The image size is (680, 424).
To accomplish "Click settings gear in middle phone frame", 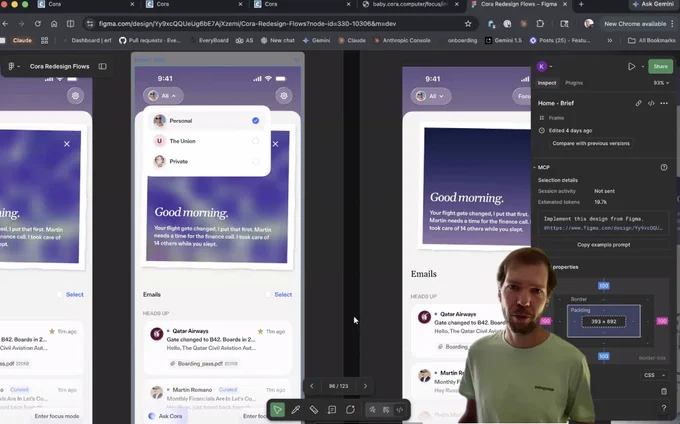I will tap(284, 96).
